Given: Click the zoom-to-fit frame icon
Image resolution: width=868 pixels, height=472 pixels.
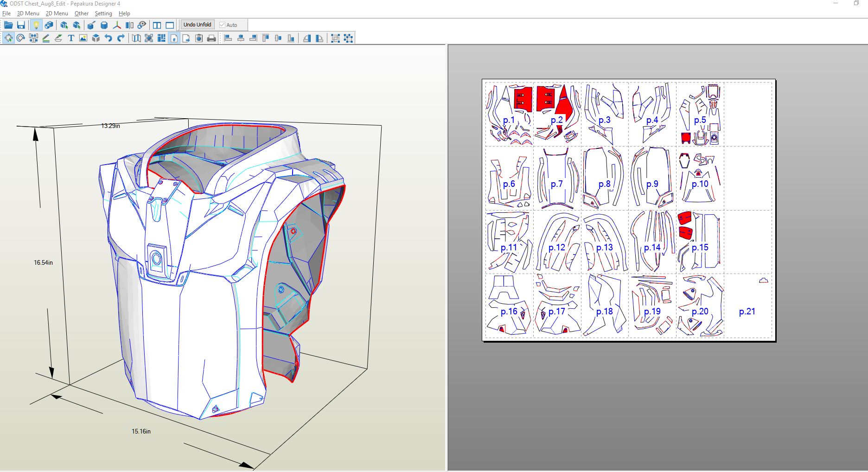Looking at the screenshot, I should (x=149, y=38).
